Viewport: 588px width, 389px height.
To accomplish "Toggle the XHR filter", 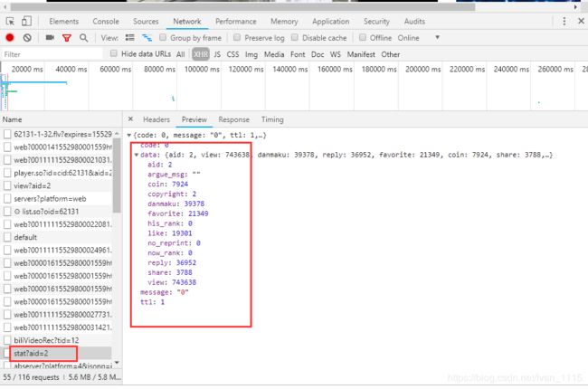I will (201, 54).
